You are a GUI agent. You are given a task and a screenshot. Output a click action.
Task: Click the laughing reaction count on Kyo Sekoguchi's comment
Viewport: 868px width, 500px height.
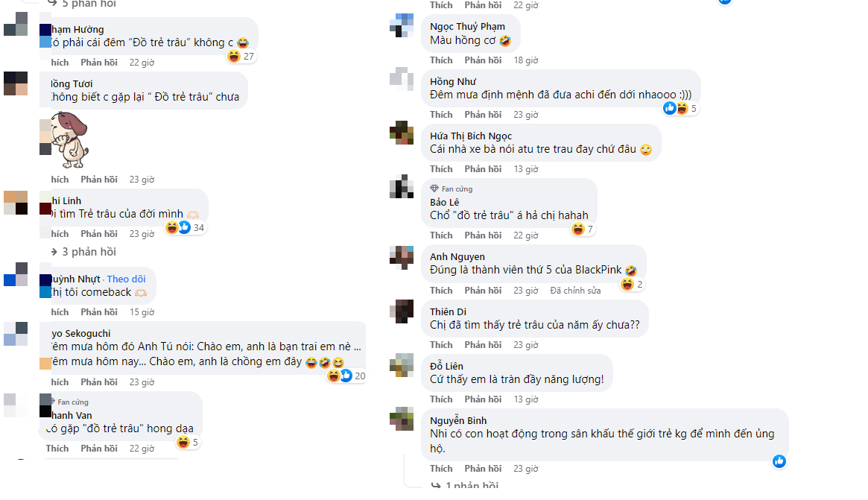pos(360,376)
